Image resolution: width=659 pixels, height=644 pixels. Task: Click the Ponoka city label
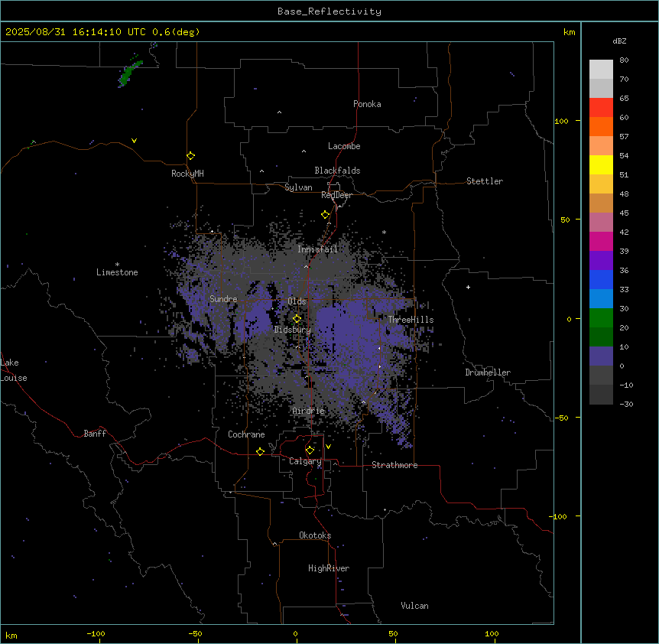click(x=367, y=104)
